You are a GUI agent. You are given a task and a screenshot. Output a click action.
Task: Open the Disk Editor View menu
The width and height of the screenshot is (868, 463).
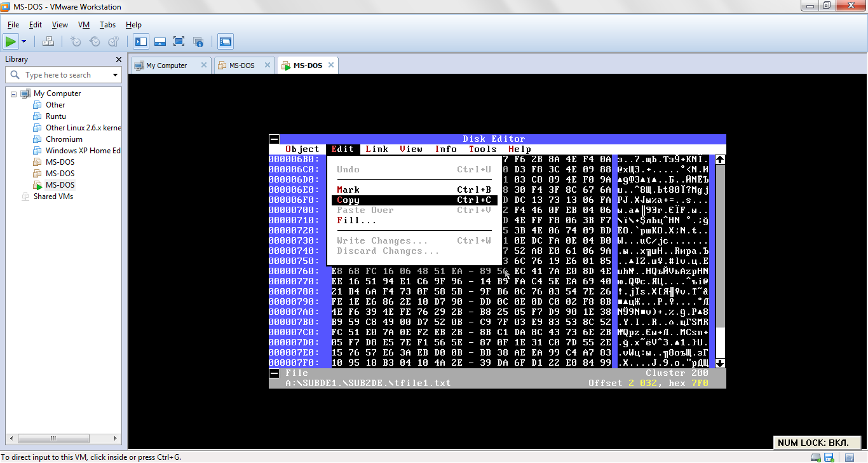pos(411,149)
